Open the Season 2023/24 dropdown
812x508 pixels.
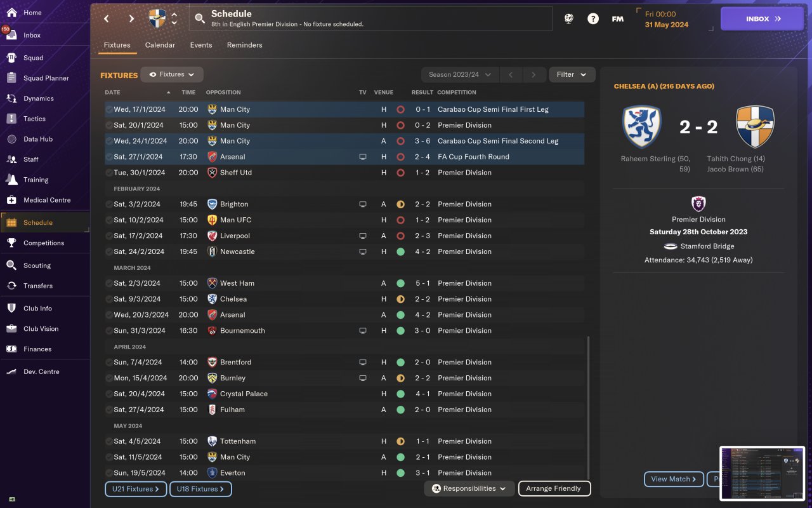pos(460,75)
